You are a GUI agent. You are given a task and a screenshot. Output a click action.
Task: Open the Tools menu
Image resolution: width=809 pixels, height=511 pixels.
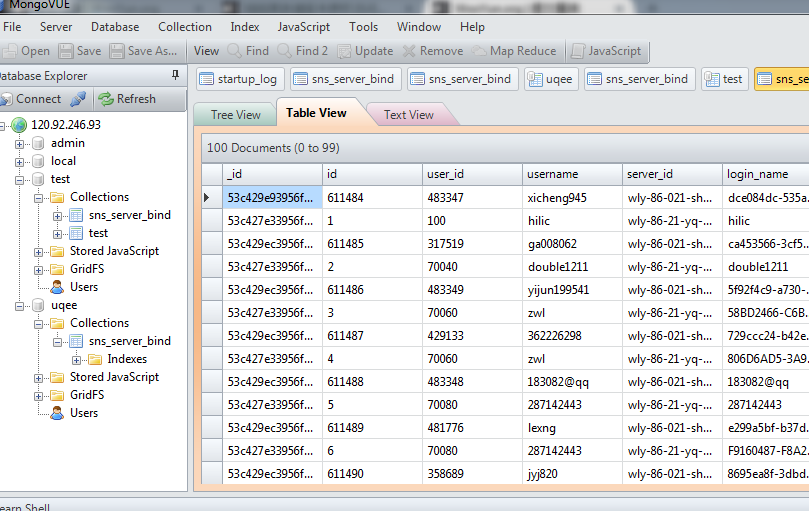(x=363, y=27)
